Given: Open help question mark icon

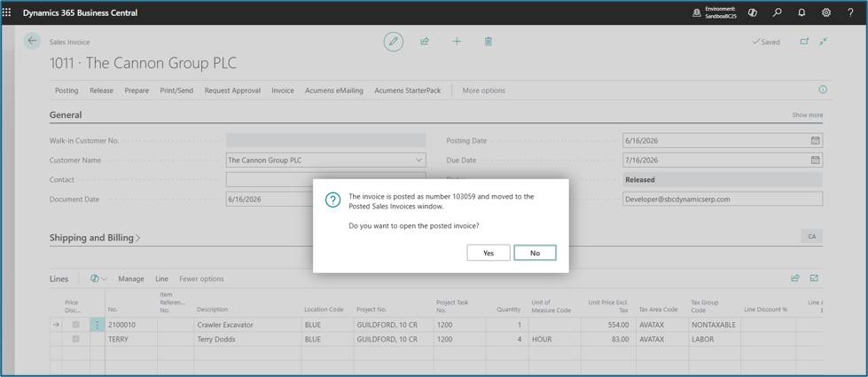Looking at the screenshot, I should (x=850, y=12).
